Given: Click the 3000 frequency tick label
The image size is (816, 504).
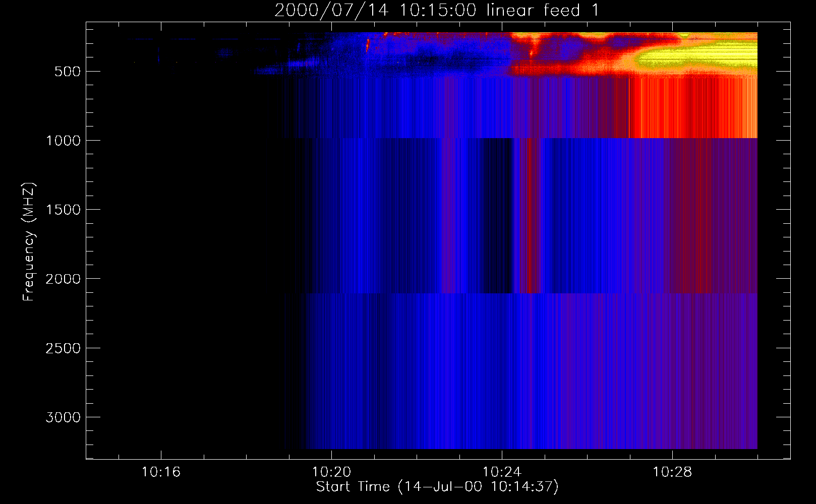Looking at the screenshot, I should [63, 417].
